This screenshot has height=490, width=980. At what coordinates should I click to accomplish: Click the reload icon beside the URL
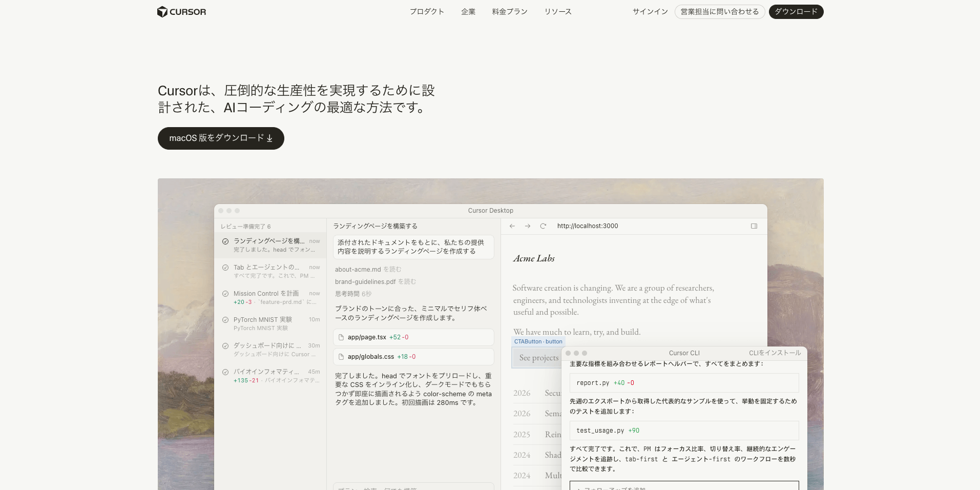(x=543, y=226)
